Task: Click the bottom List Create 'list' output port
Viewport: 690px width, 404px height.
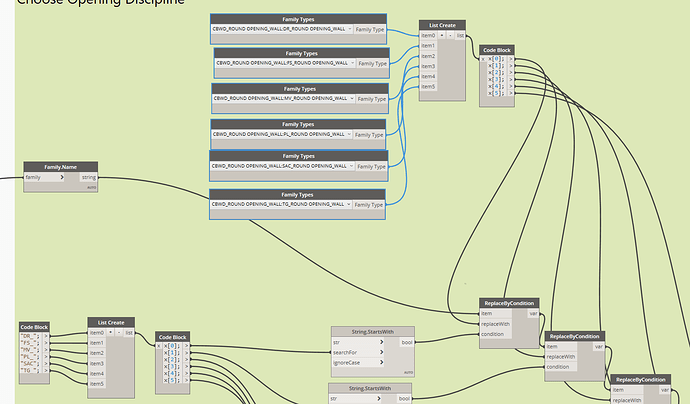Action: [x=129, y=333]
